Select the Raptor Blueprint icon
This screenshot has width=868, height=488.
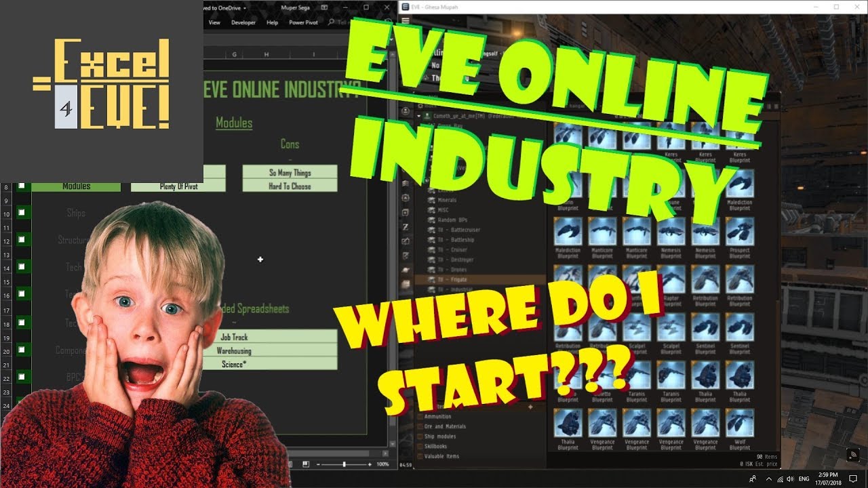click(x=671, y=279)
